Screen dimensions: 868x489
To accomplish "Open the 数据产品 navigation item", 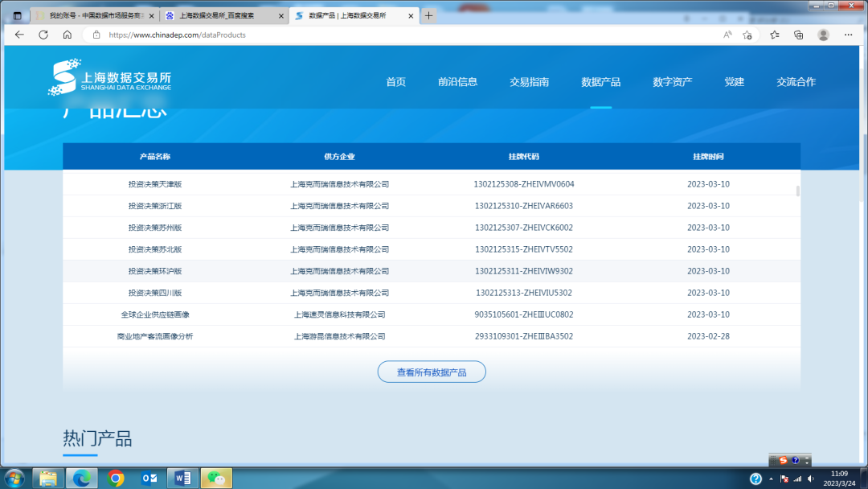I will (x=600, y=82).
